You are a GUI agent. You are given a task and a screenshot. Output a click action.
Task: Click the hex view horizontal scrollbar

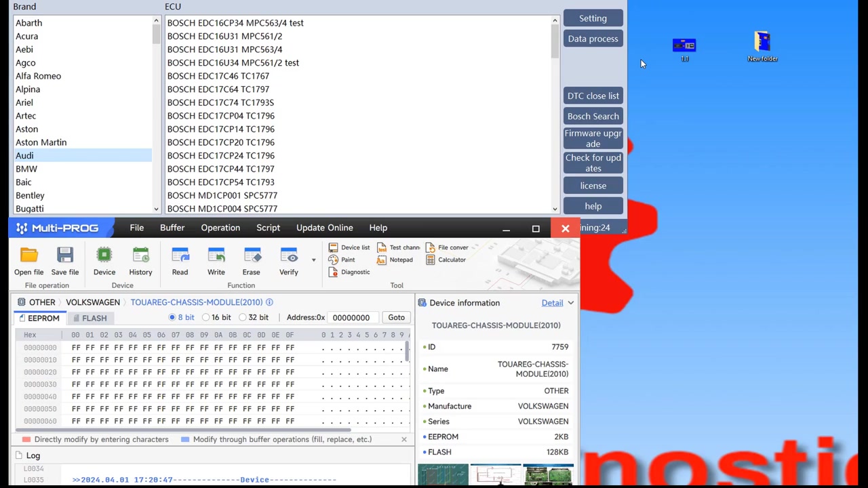click(x=183, y=430)
